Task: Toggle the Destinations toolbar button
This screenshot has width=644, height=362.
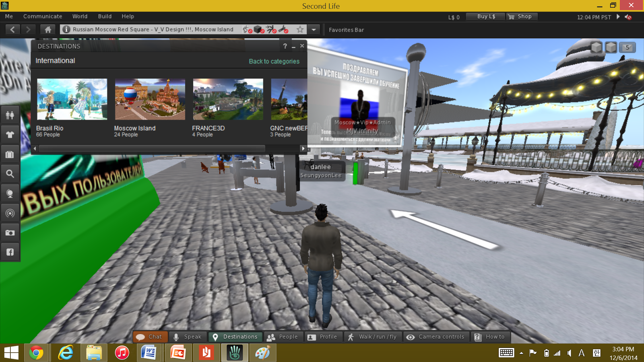Action: coord(235,337)
